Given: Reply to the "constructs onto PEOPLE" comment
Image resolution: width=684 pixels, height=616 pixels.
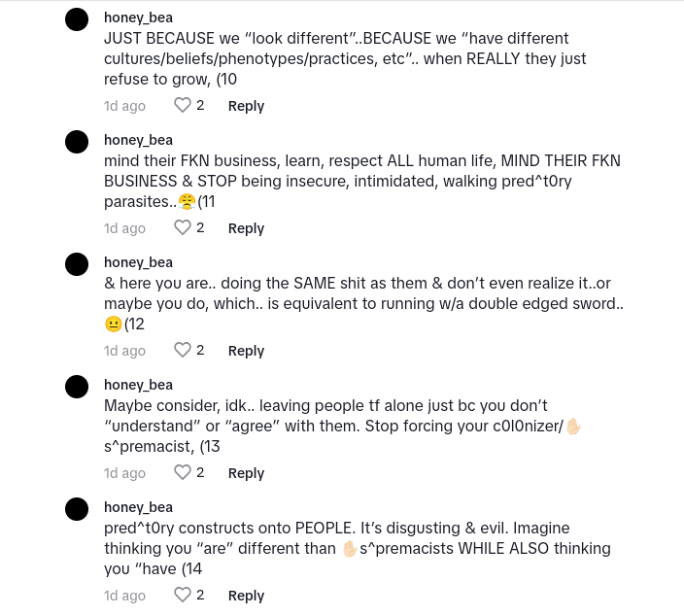Looking at the screenshot, I should (x=246, y=595).
